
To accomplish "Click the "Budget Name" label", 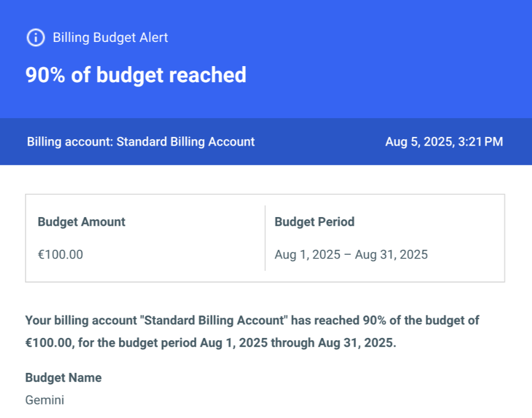I will click(x=63, y=378).
